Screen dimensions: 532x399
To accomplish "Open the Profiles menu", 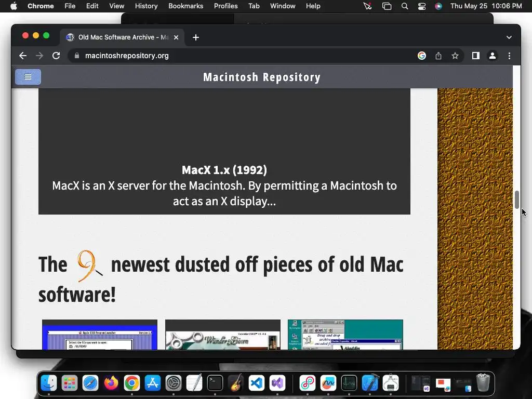I will tap(225, 6).
